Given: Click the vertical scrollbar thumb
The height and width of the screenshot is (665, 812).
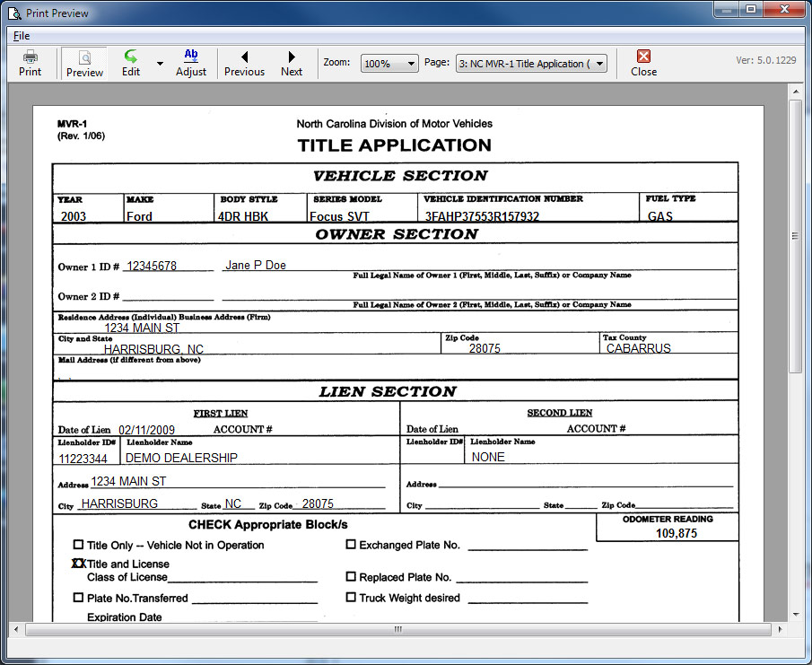Looking at the screenshot, I should click(x=796, y=236).
